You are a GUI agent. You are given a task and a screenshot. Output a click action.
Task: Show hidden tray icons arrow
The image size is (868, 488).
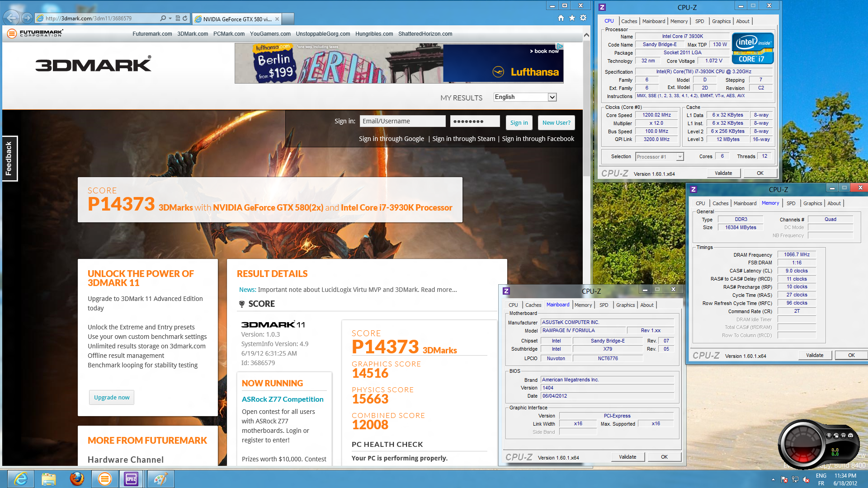[773, 479]
